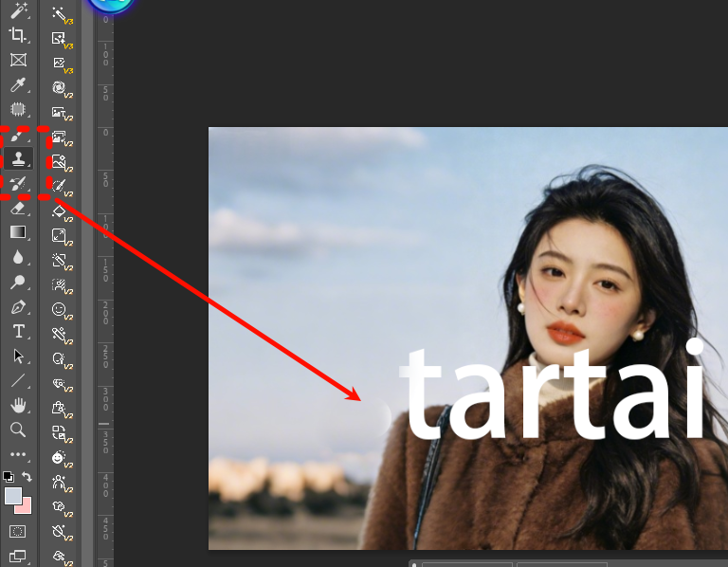Click the swirl spiral V2 plugin icon
The height and width of the screenshot is (567, 728).
[61, 88]
